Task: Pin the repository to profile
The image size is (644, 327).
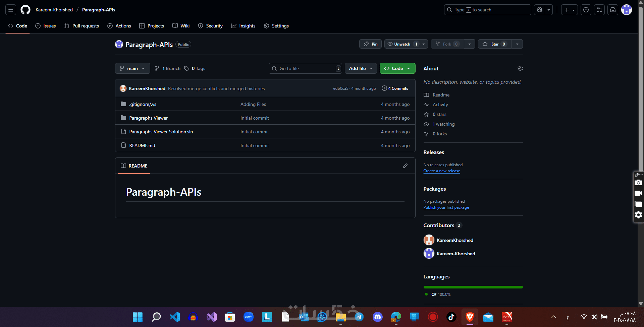Action: (370, 44)
